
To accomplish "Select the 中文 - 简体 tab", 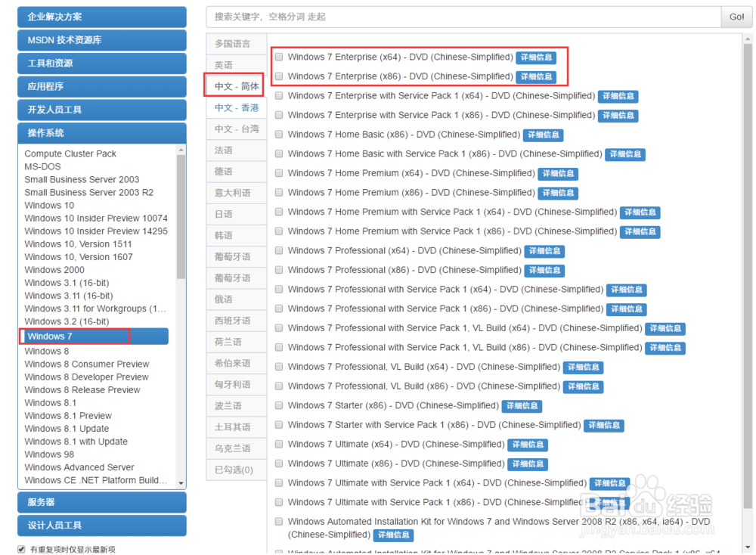I will [236, 86].
